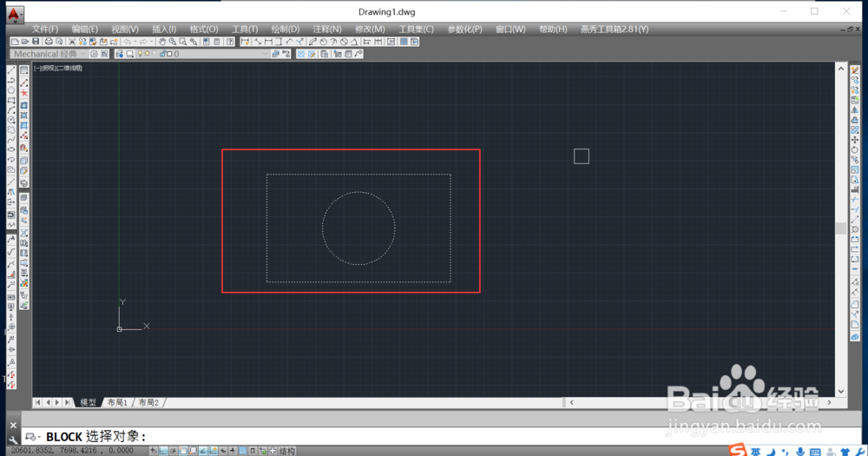Click the Redo arrow icon
Viewport: 868px width, 456px height.
(143, 42)
